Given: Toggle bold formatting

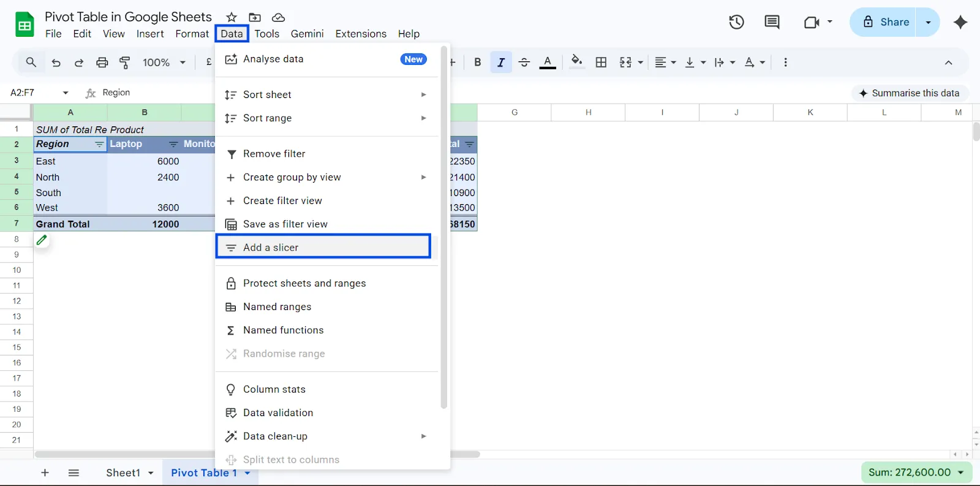Looking at the screenshot, I should click(478, 63).
